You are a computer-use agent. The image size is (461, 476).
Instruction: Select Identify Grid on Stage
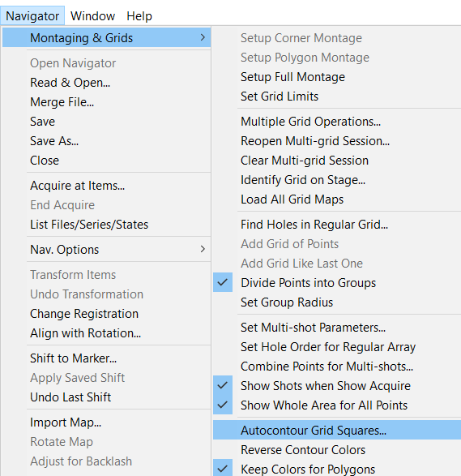coord(337,180)
